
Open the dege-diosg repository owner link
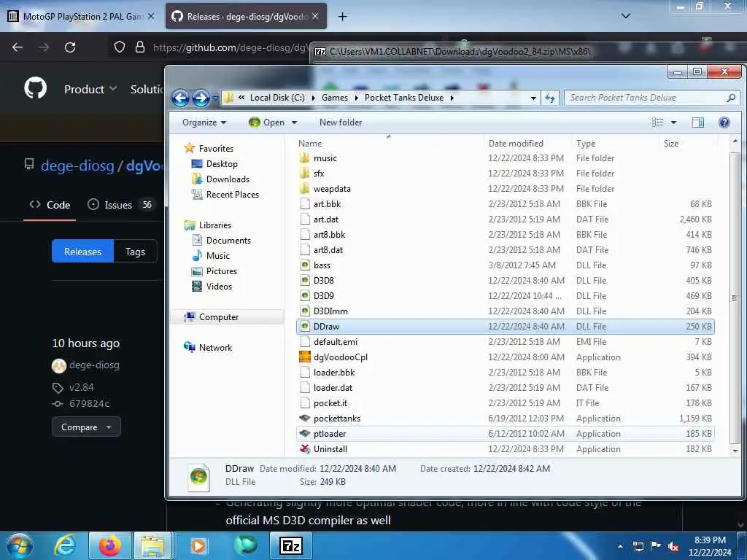click(x=77, y=166)
